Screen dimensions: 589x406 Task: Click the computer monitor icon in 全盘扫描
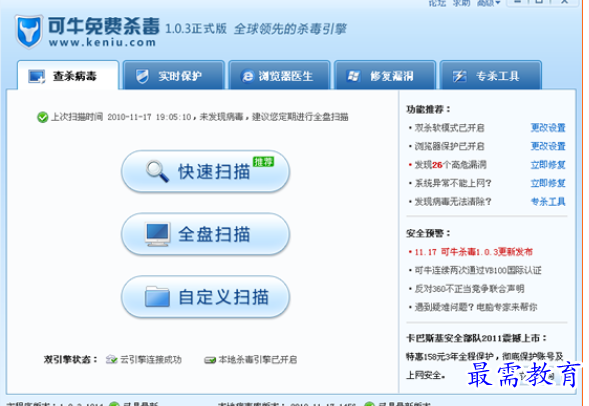(x=158, y=234)
